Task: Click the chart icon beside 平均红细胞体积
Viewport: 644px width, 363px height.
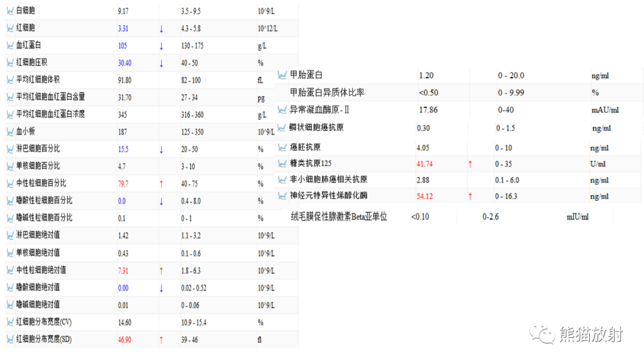Action: click(10, 80)
